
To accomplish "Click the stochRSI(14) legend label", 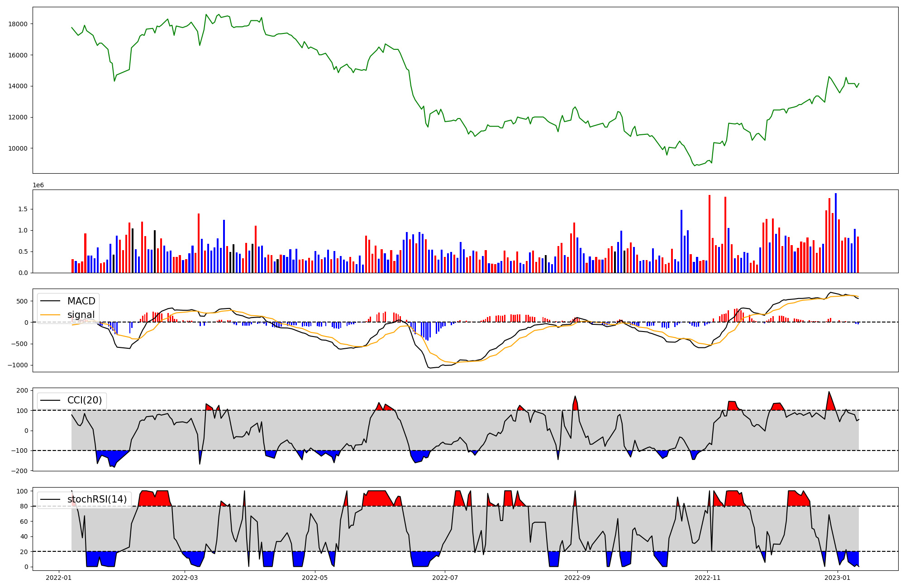I will [97, 499].
